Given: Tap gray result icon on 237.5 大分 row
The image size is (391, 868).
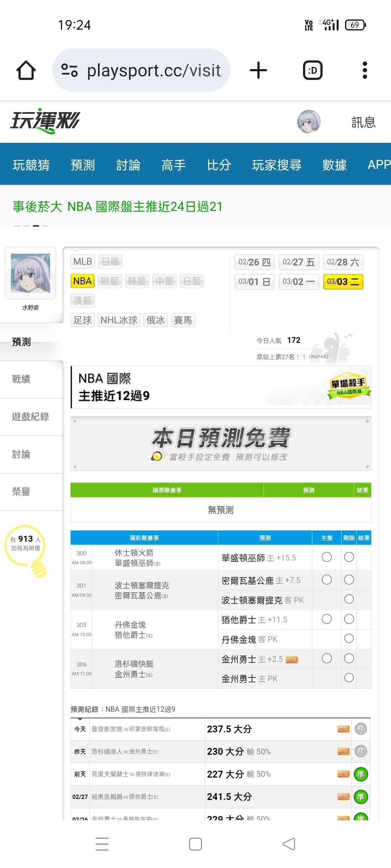Looking at the screenshot, I should tap(361, 729).
